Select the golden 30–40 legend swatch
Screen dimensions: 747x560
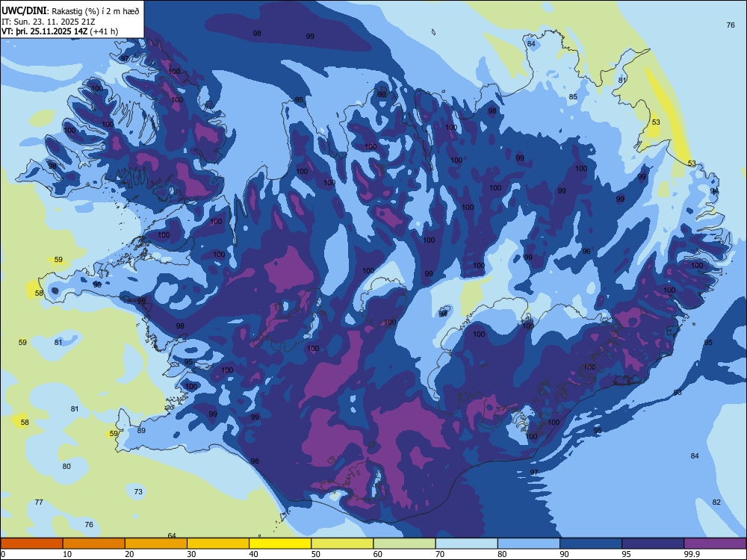point(218,544)
